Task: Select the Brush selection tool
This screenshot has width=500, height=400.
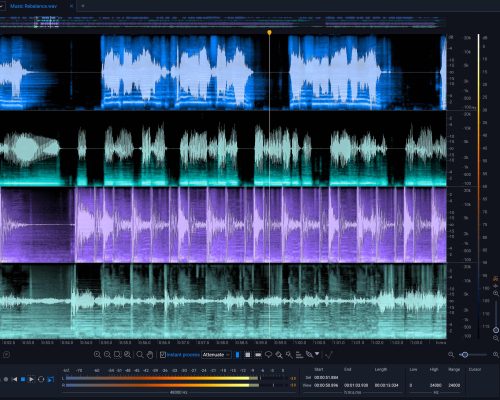Action: [279, 355]
